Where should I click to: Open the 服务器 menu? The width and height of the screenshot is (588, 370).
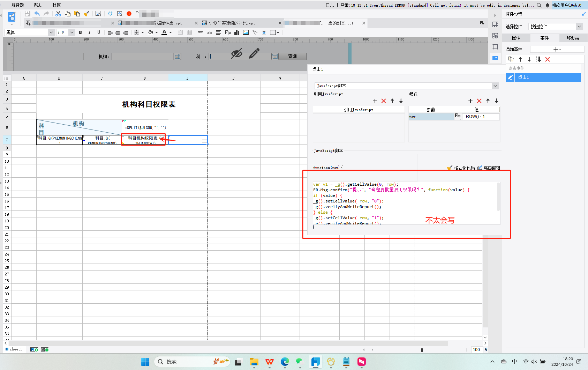[x=17, y=5]
